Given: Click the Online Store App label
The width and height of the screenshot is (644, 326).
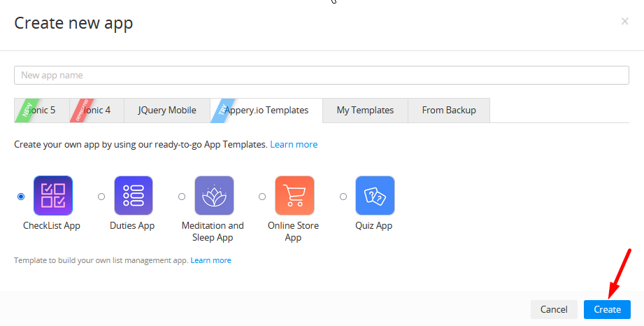Looking at the screenshot, I should tap(293, 232).
